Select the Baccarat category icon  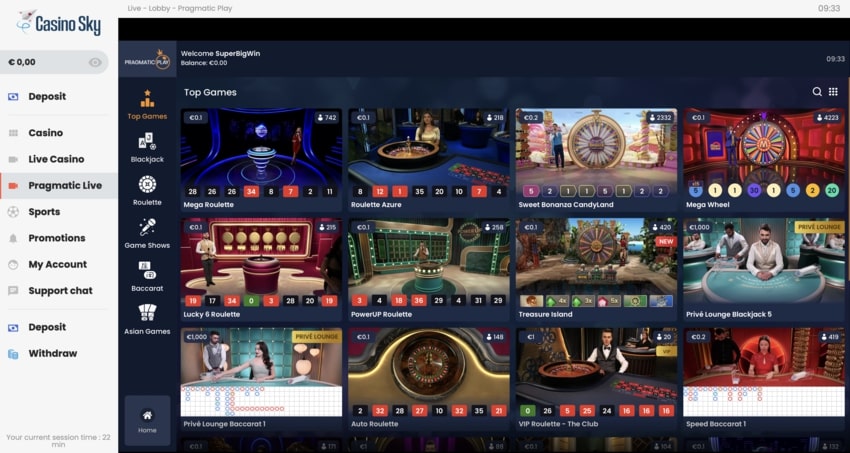147,270
